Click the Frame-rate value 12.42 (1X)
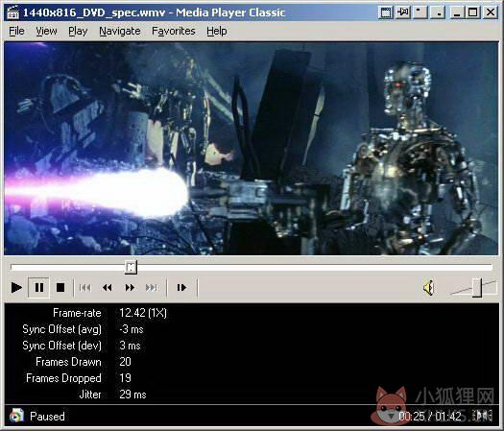Viewport: 504px width, 431px height. 143,313
